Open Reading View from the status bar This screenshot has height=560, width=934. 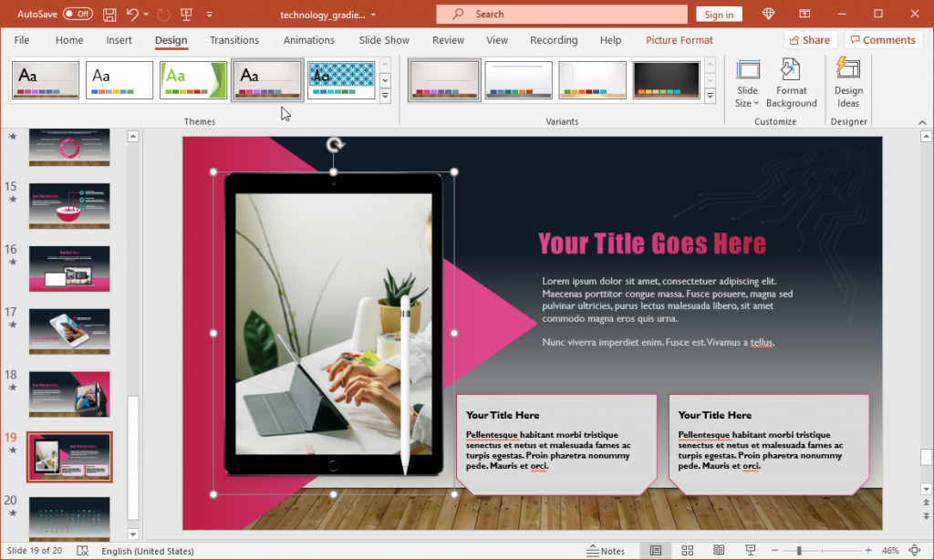(719, 549)
